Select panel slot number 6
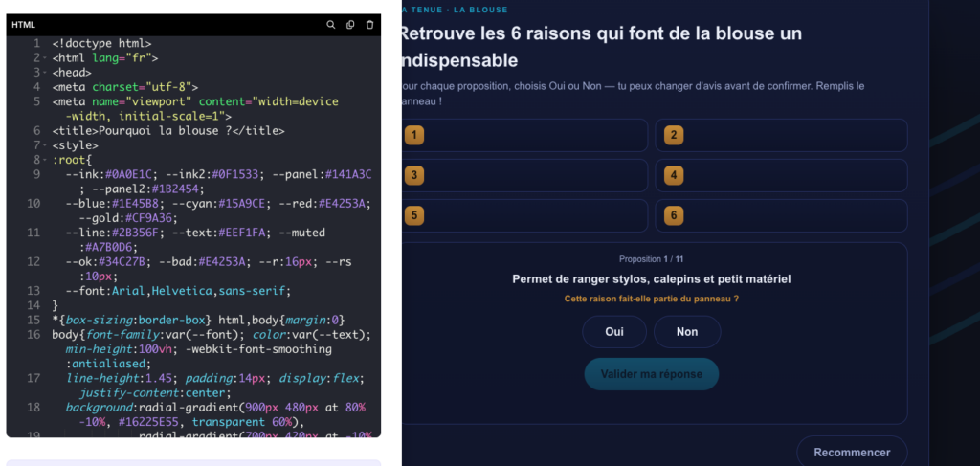980x466 pixels. pos(781,216)
